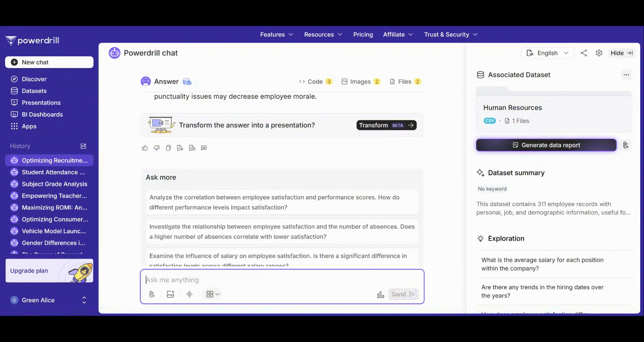
Task: Click the manage History icon
Action: [x=83, y=146]
